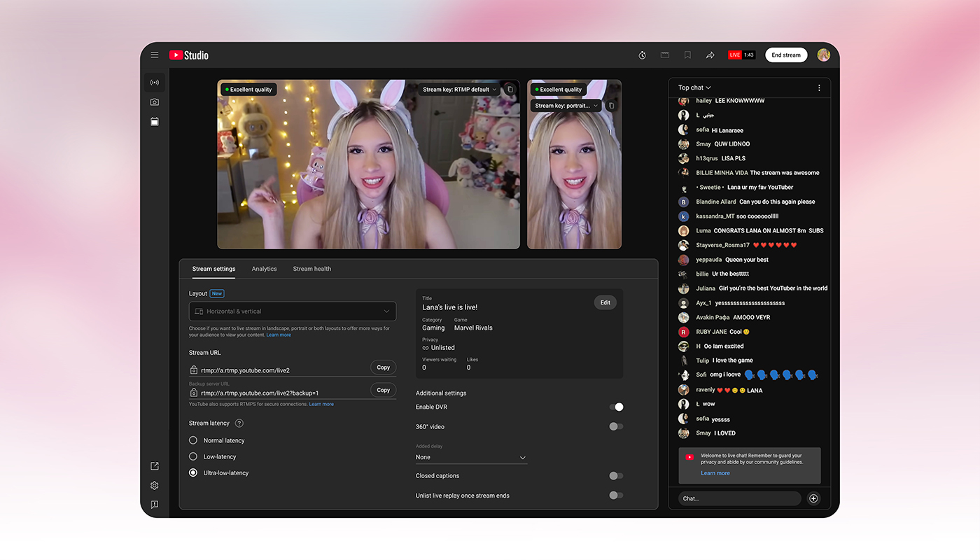Select the Normal latency radio button
Screen dimensions: 980x560
[x=192, y=440]
